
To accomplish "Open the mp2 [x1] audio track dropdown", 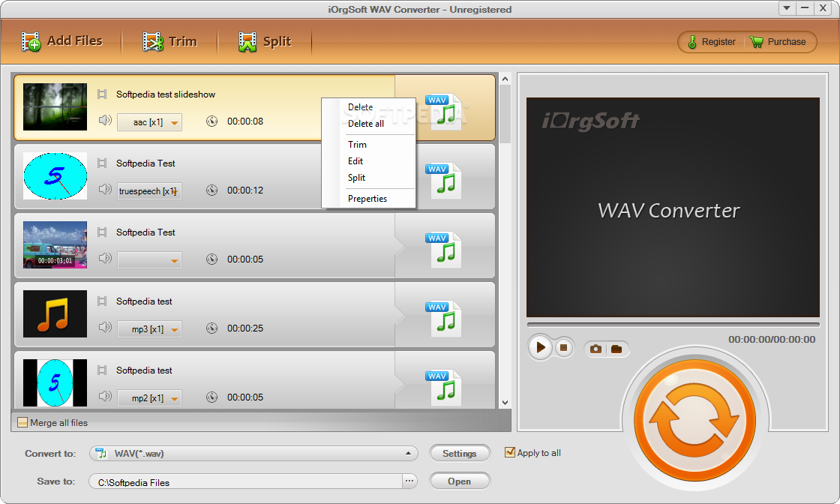I will coord(149,398).
